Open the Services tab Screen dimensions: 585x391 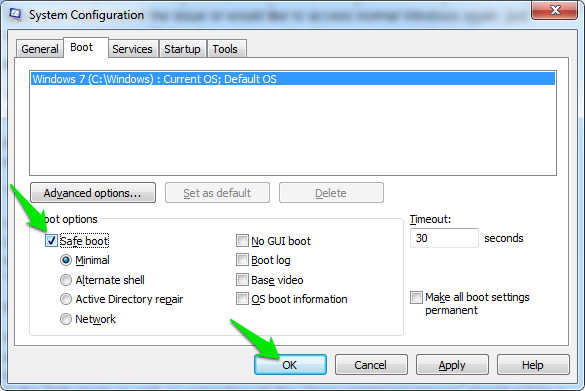pos(132,49)
